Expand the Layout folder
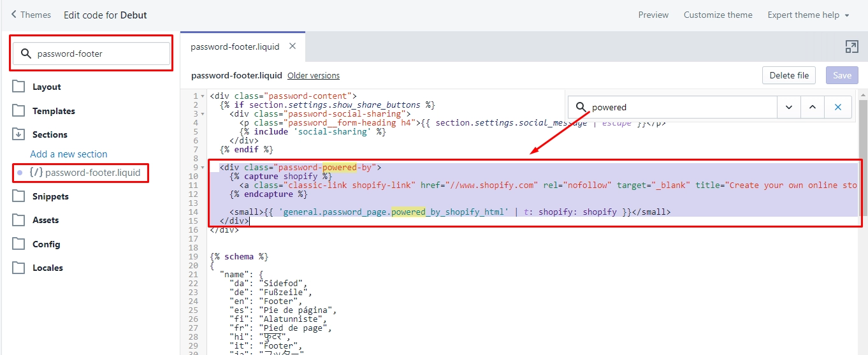The width and height of the screenshot is (868, 355). (x=47, y=87)
